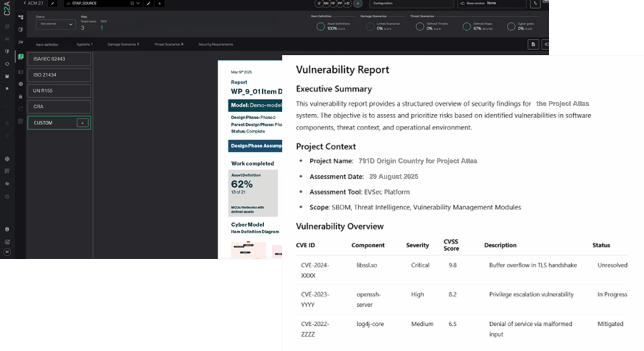Image resolution: width=644 pixels, height=351 pixels.
Task: Click the PP user avatar
Action: click(340, 3)
